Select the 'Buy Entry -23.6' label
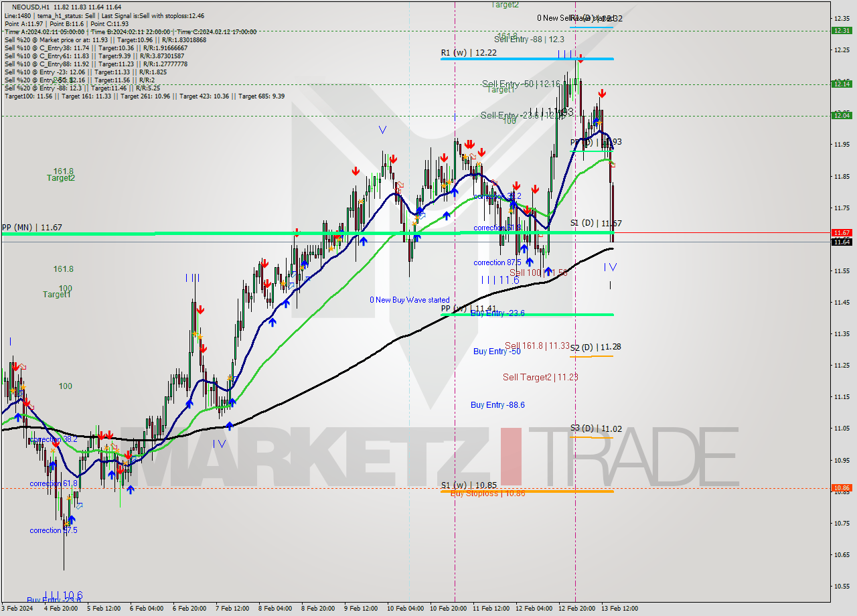The height and width of the screenshot is (616, 857). (497, 313)
